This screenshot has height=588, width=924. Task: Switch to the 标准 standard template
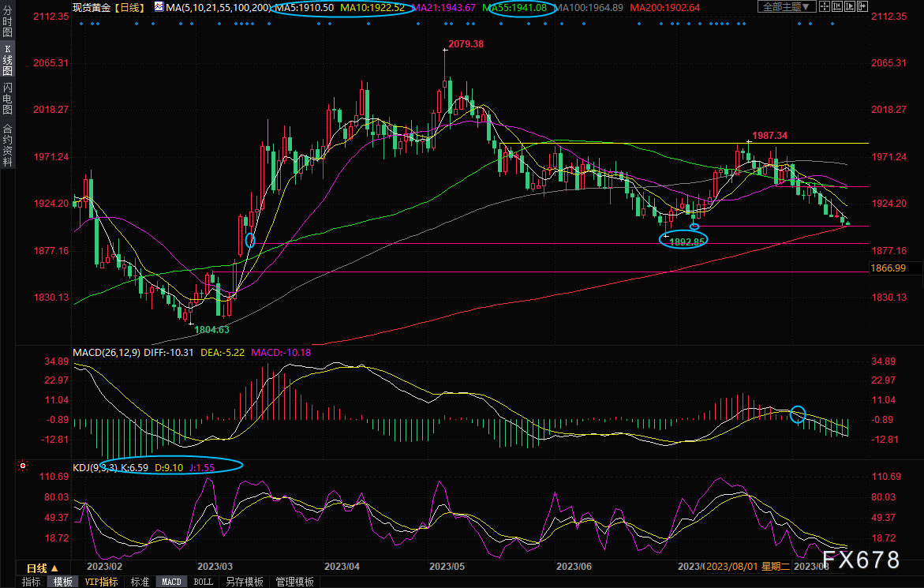[140, 582]
